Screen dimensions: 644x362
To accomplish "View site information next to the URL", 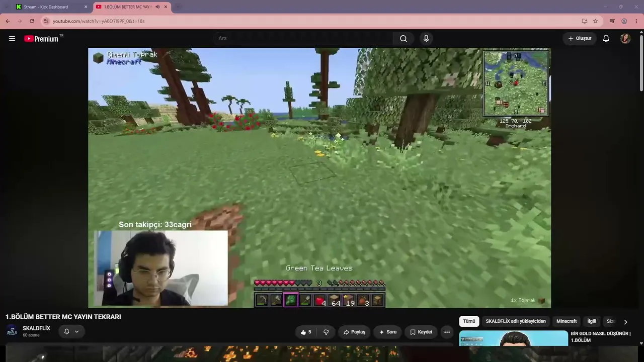I will coord(46,21).
